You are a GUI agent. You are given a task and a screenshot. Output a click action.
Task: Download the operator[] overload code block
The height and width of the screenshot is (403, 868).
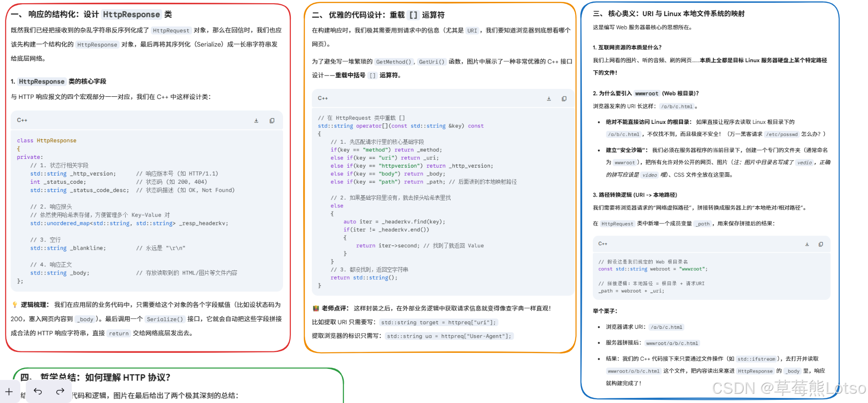549,99
